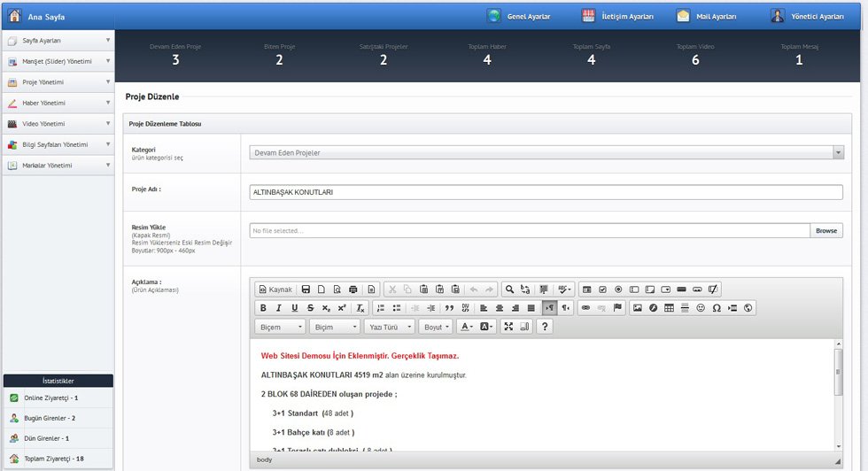Open the spell check ABC dropdown
868x471 pixels.
(564, 290)
